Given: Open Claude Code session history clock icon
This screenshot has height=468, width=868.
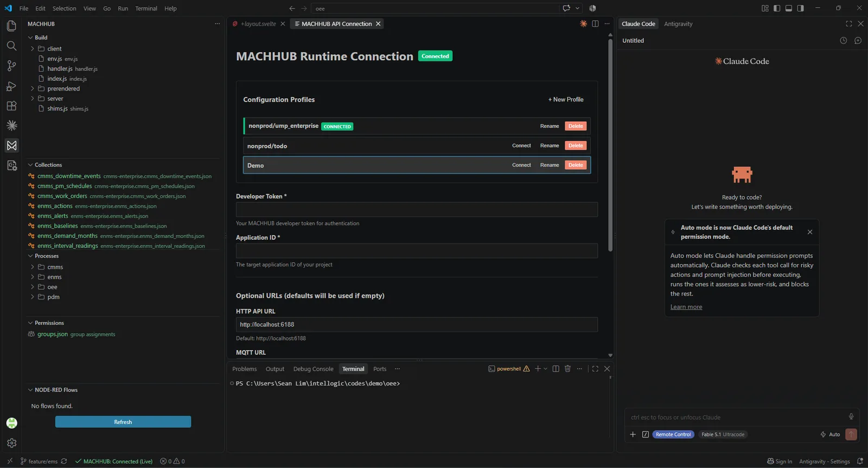Looking at the screenshot, I should pos(843,41).
